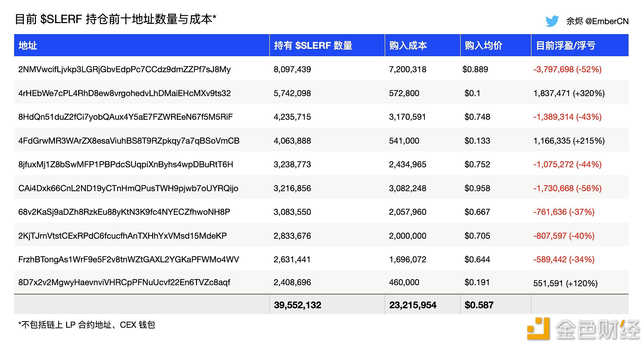The image size is (644, 344).
Task: Select address 2KjTJrnVtstCExRPdC6fcucfhAnTXHhYxVMsd15MdeKP
Action: (x=122, y=236)
